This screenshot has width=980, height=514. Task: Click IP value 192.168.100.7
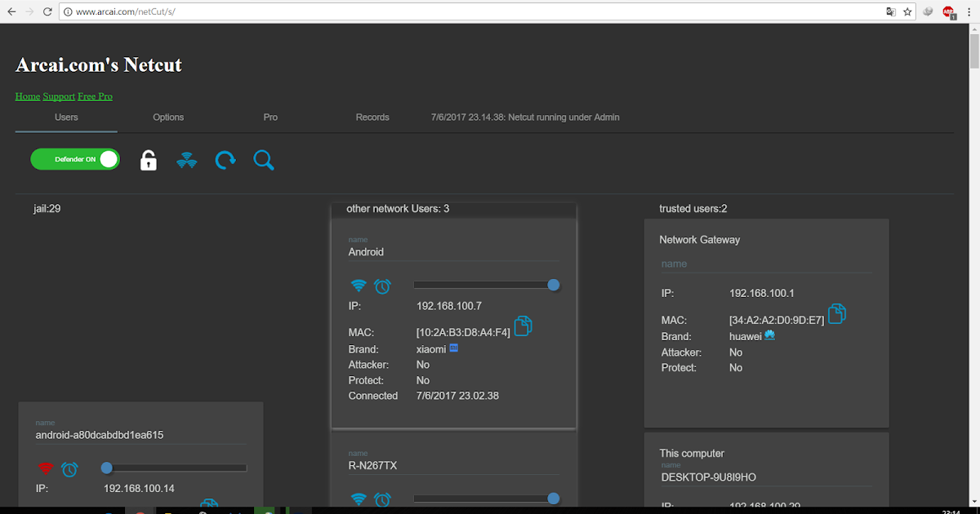pos(449,307)
